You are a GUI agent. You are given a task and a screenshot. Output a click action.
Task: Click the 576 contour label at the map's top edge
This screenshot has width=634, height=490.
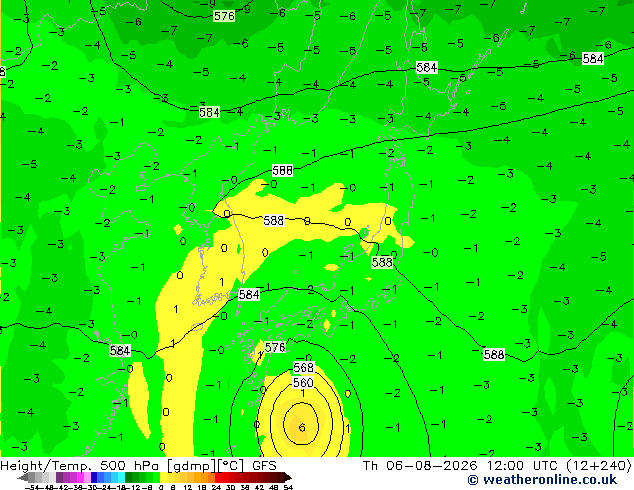224,16
